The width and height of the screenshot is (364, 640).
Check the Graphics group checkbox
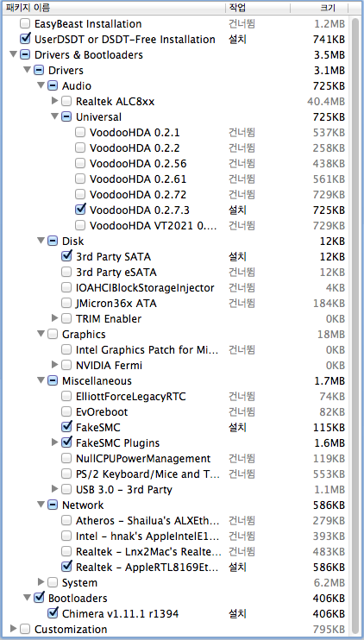click(53, 334)
